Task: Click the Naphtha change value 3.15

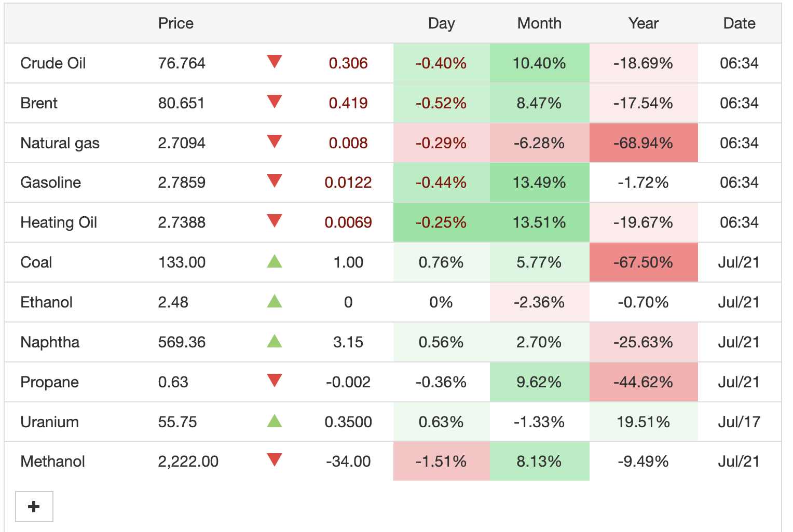Action: pos(348,342)
